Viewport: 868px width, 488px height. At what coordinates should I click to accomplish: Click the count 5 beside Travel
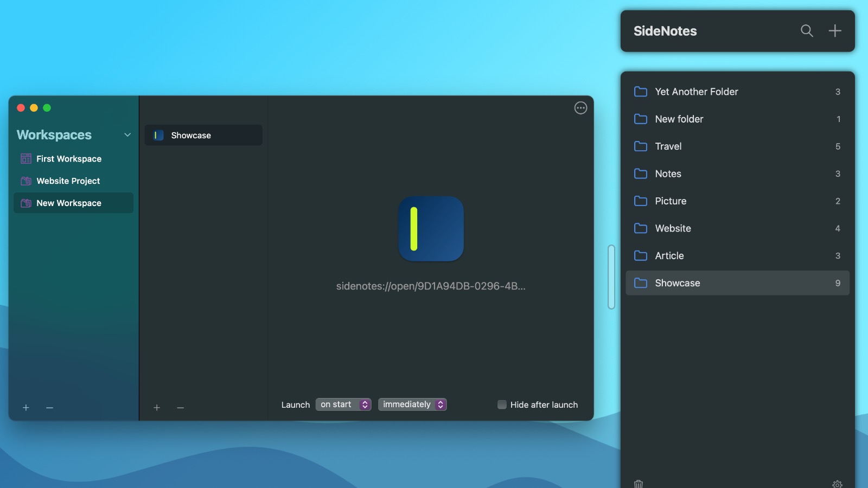click(838, 146)
